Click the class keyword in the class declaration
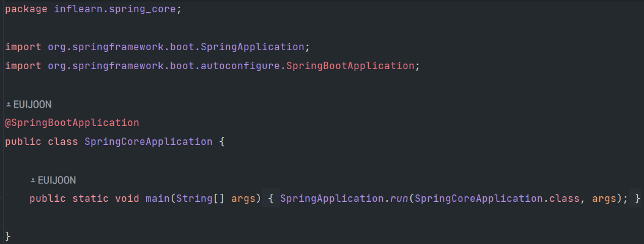This screenshot has height=244, width=644. click(x=63, y=142)
